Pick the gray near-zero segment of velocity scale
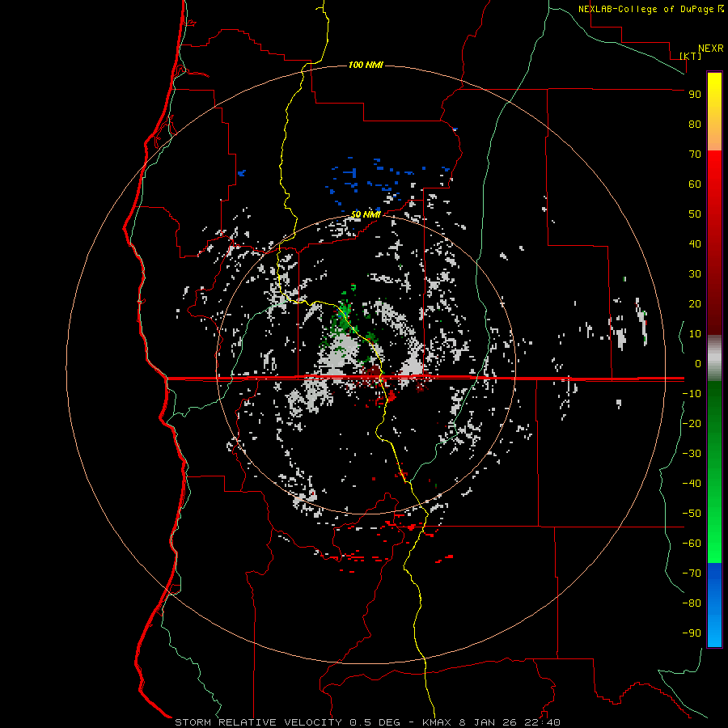Viewport: 728px width, 728px height. point(714,358)
